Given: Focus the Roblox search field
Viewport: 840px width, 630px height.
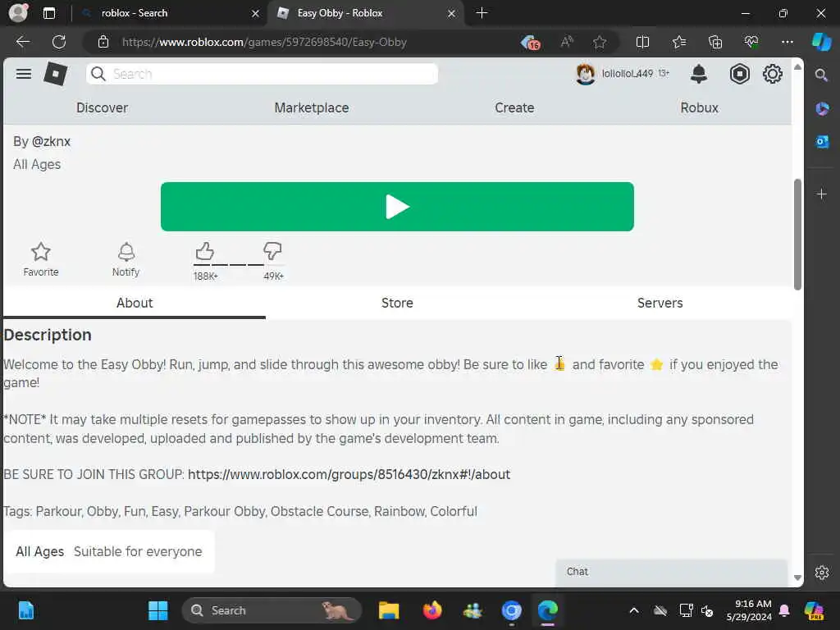Looking at the screenshot, I should pyautogui.click(x=262, y=74).
